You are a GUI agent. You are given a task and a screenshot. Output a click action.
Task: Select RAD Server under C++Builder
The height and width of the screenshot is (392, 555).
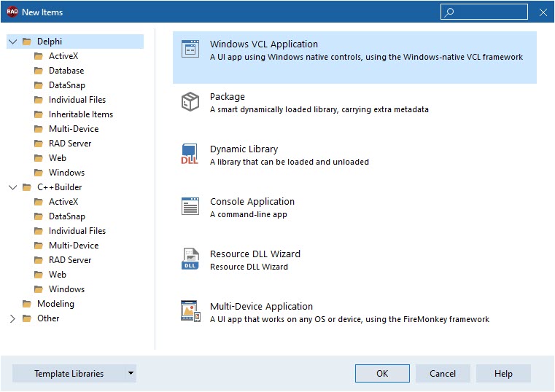[70, 260]
